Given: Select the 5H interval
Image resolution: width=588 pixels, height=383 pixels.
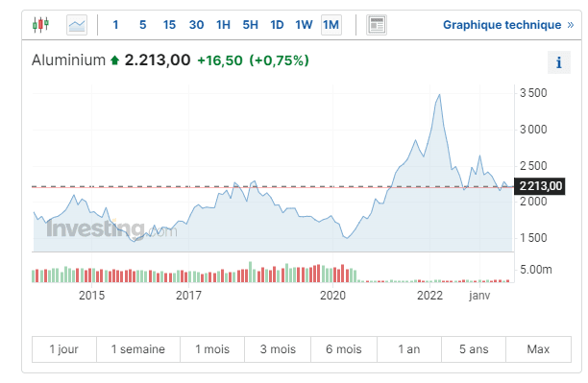Looking at the screenshot, I should [x=250, y=25].
